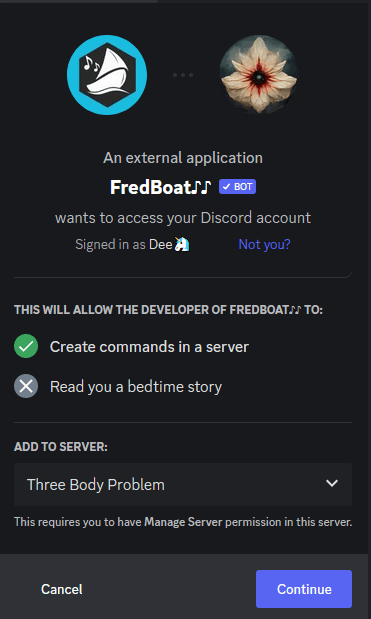Click the signed-in username Dee
The width and height of the screenshot is (371, 619).
[x=161, y=245]
